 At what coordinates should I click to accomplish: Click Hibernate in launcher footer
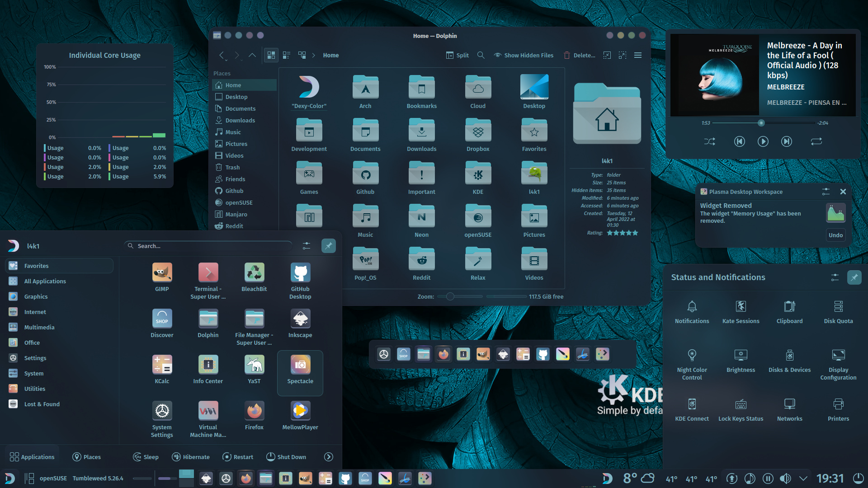tap(191, 457)
